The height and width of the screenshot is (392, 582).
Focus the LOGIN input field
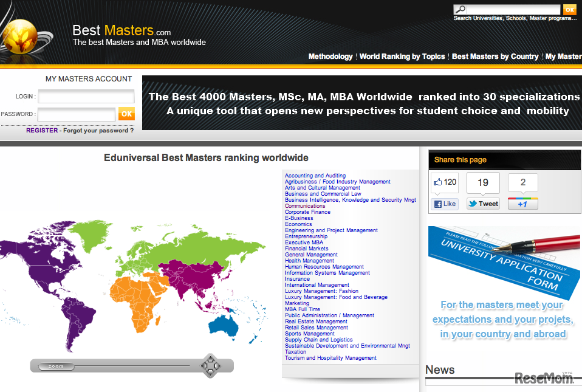86,96
